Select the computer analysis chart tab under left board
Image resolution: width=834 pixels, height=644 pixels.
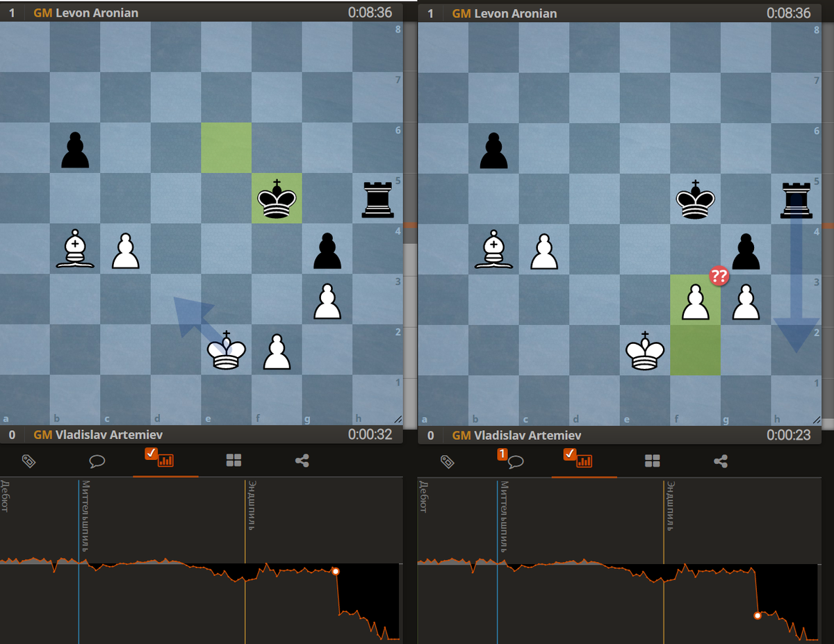tap(165, 461)
